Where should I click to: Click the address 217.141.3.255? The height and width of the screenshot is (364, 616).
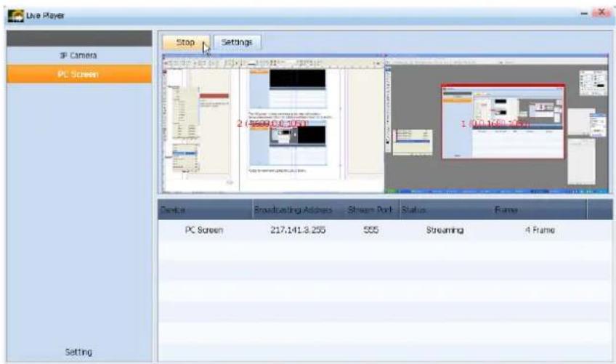click(298, 230)
